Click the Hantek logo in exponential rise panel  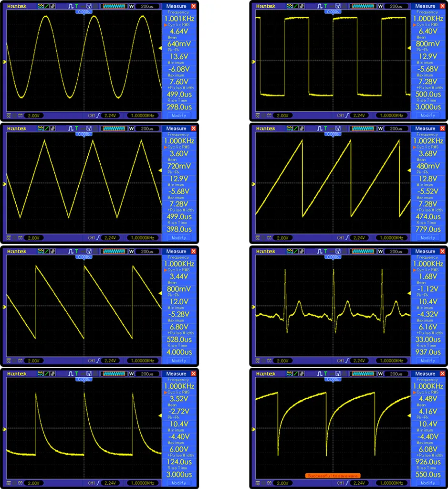(x=266, y=373)
